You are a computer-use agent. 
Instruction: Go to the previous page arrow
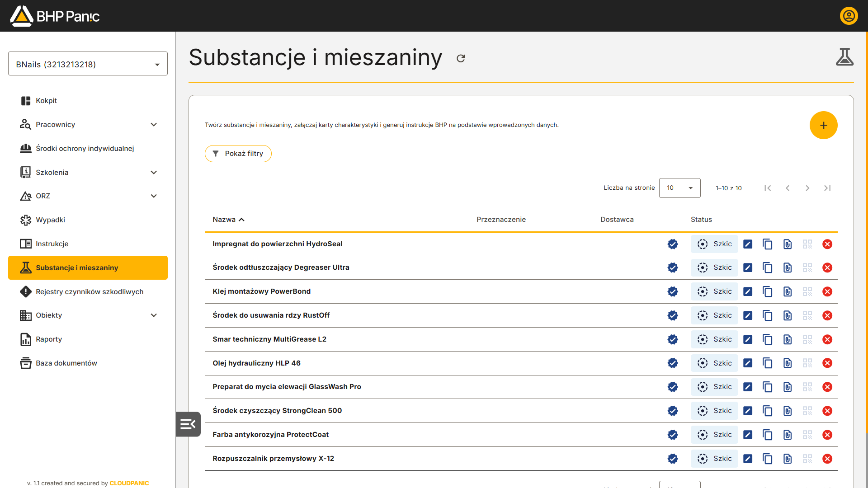coord(788,188)
